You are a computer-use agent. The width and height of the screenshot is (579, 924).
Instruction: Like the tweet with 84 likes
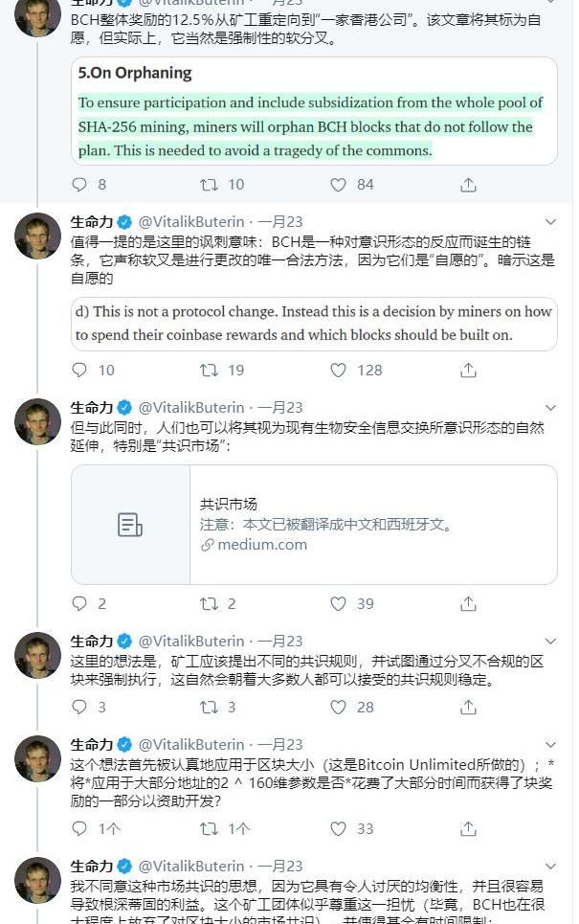338,185
